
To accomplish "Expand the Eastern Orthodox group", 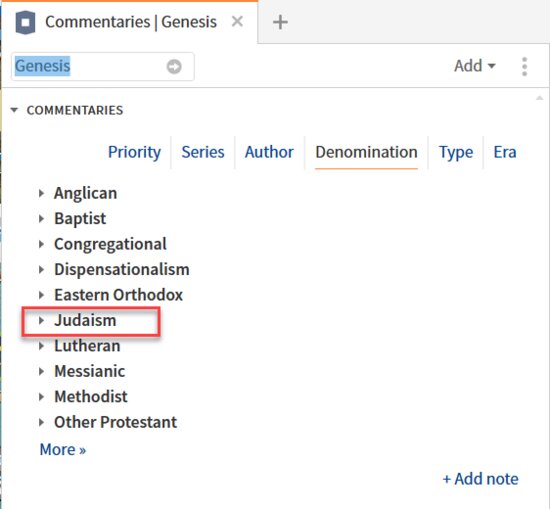I will point(41,295).
